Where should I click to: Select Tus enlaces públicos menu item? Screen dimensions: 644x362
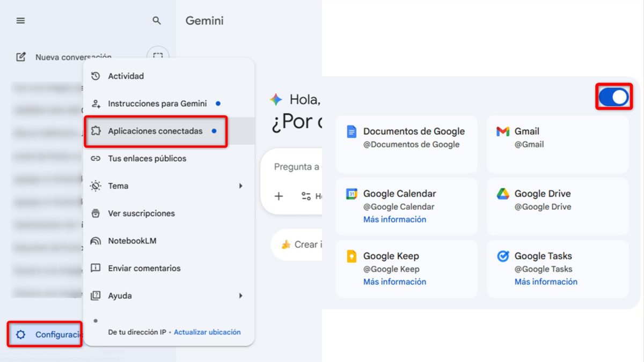point(148,158)
